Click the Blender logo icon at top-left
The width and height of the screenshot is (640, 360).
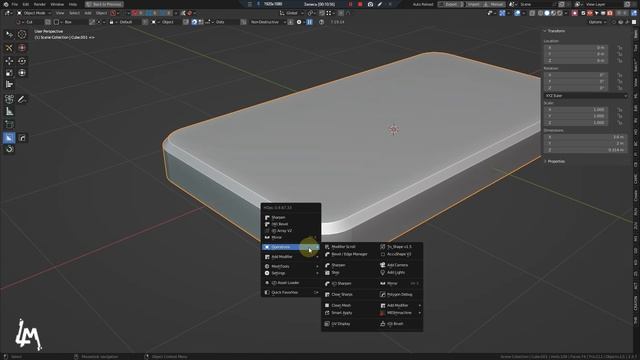[6, 4]
